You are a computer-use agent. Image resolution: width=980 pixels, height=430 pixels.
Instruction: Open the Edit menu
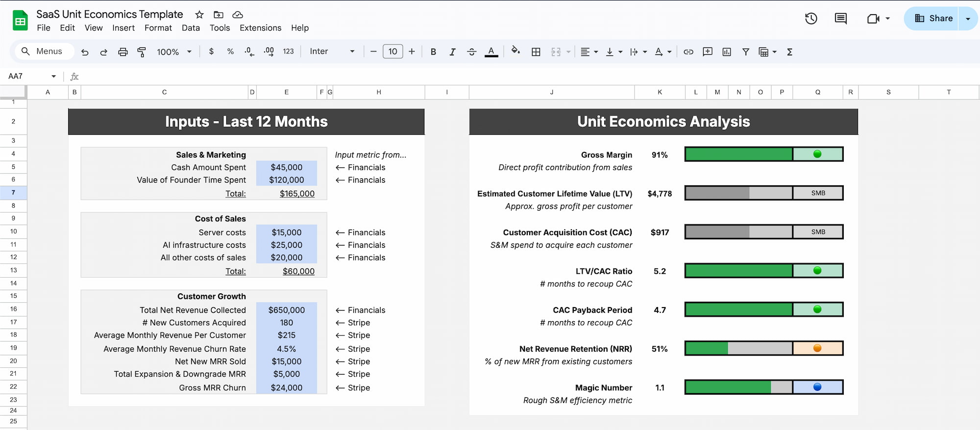[x=67, y=28]
